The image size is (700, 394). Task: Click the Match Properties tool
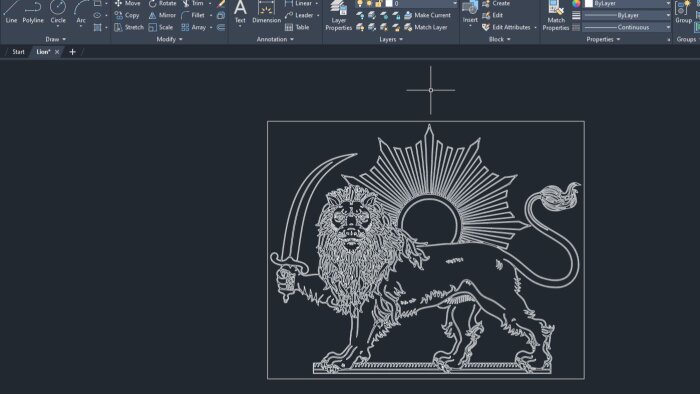coord(556,16)
